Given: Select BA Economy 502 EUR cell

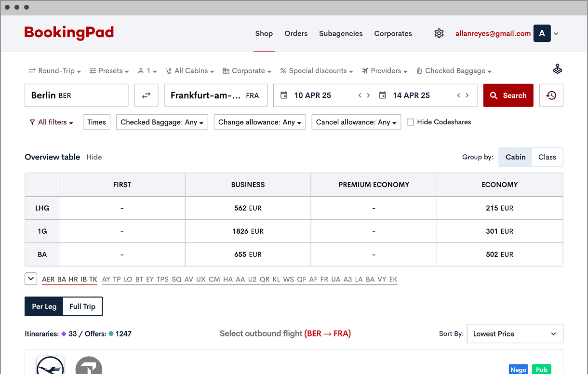Looking at the screenshot, I should point(500,254).
